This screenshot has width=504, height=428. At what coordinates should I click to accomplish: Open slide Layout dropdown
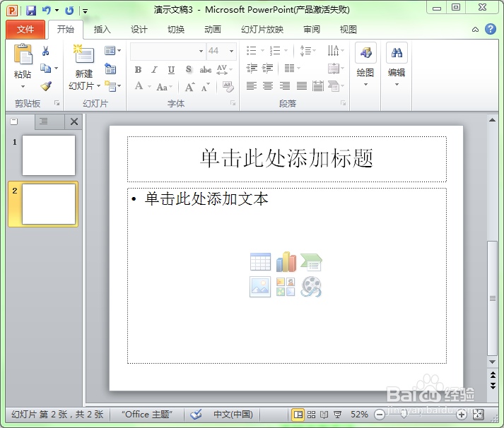pyautogui.click(x=112, y=51)
